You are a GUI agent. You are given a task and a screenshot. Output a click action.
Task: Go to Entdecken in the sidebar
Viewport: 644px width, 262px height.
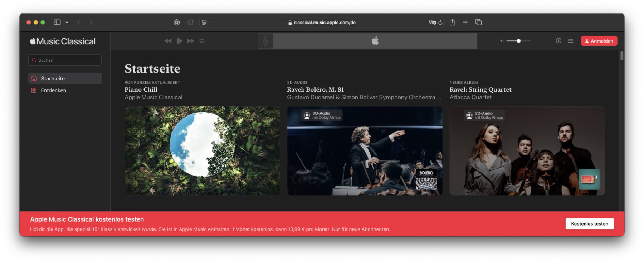pyautogui.click(x=53, y=90)
